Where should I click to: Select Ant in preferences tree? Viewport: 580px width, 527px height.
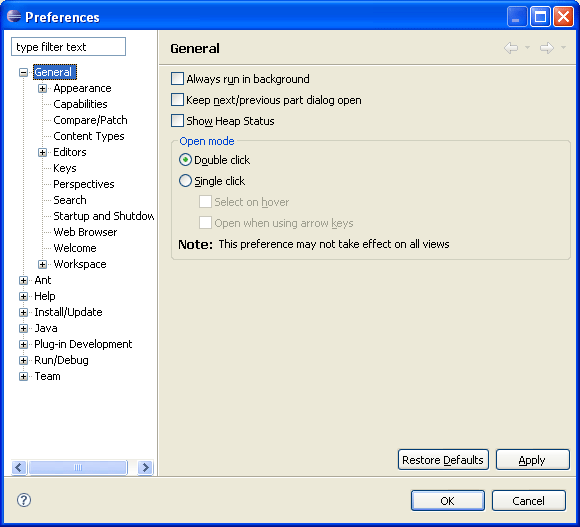(x=43, y=280)
